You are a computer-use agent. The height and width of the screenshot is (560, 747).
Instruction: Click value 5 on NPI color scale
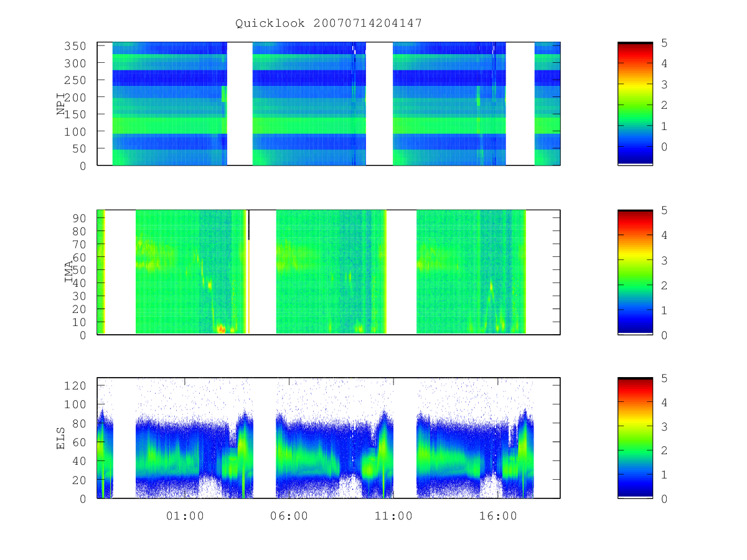664,43
